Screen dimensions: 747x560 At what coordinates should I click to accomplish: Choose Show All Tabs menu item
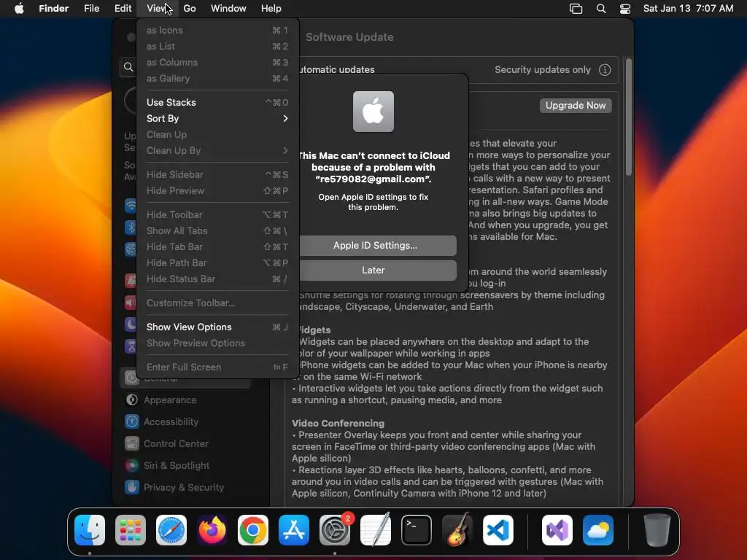coord(217,231)
